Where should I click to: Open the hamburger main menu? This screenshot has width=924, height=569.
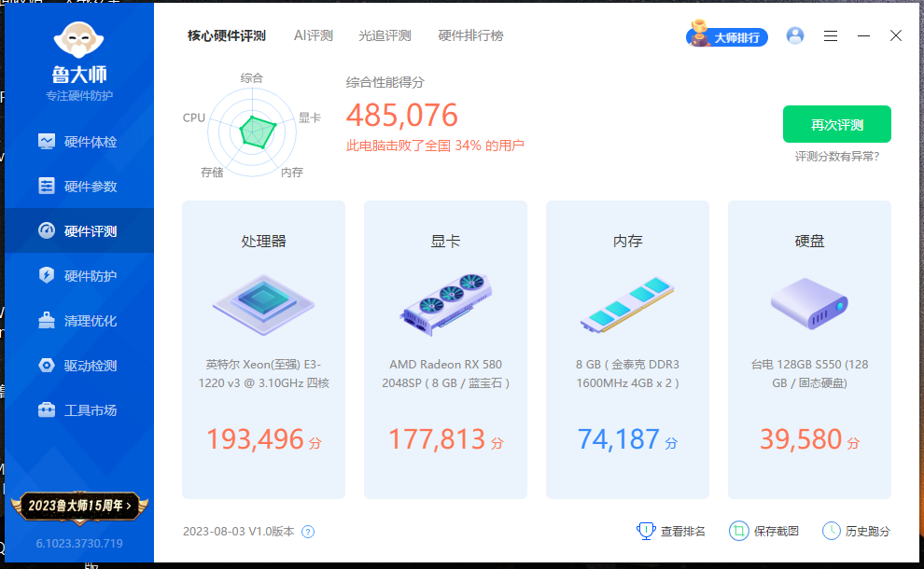(x=831, y=36)
